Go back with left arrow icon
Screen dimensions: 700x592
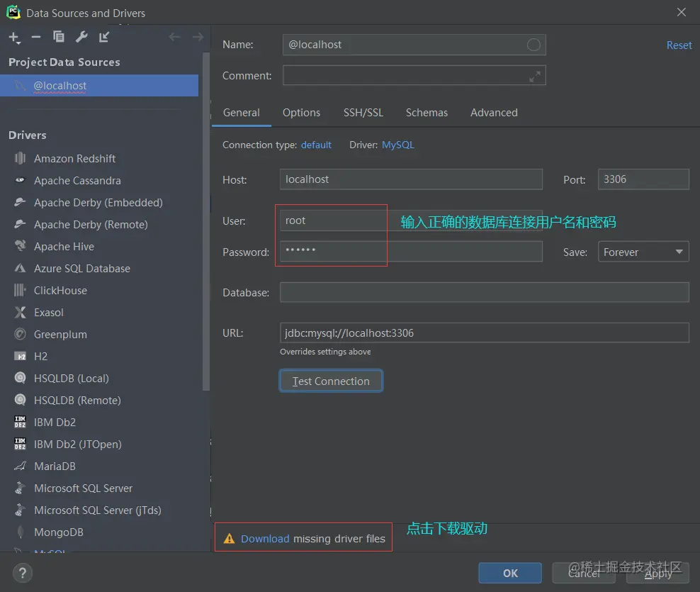(174, 37)
